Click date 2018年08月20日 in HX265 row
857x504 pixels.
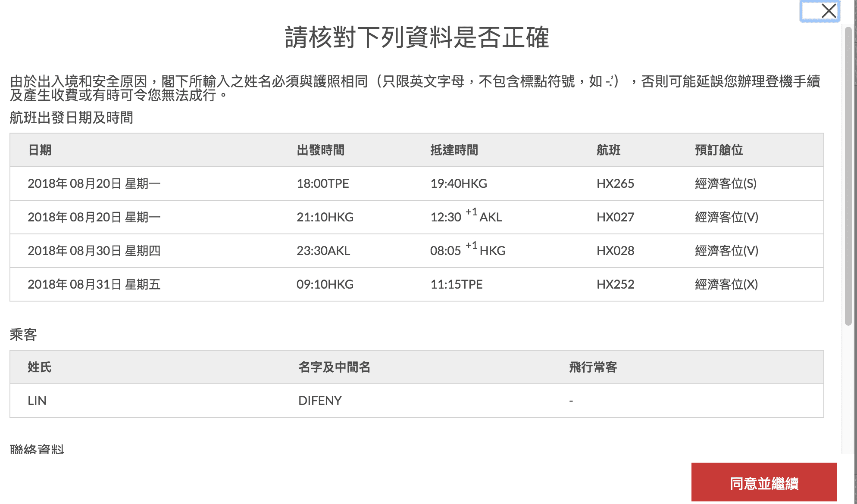(94, 184)
